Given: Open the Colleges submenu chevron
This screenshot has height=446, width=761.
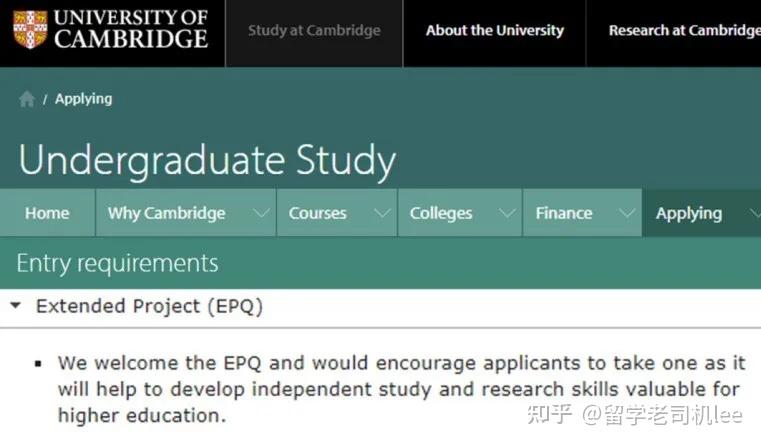Looking at the screenshot, I should [508, 213].
